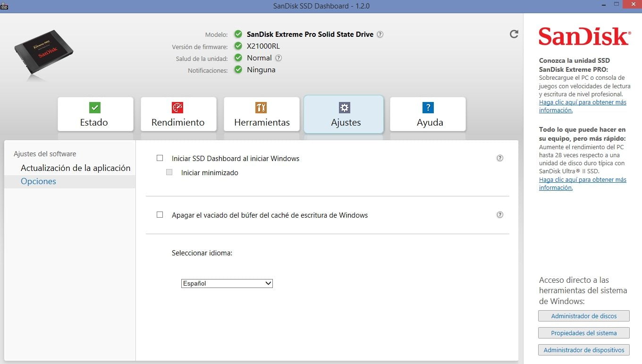Open Administrador de discos
Image resolution: width=642 pixels, height=364 pixels.
584,316
